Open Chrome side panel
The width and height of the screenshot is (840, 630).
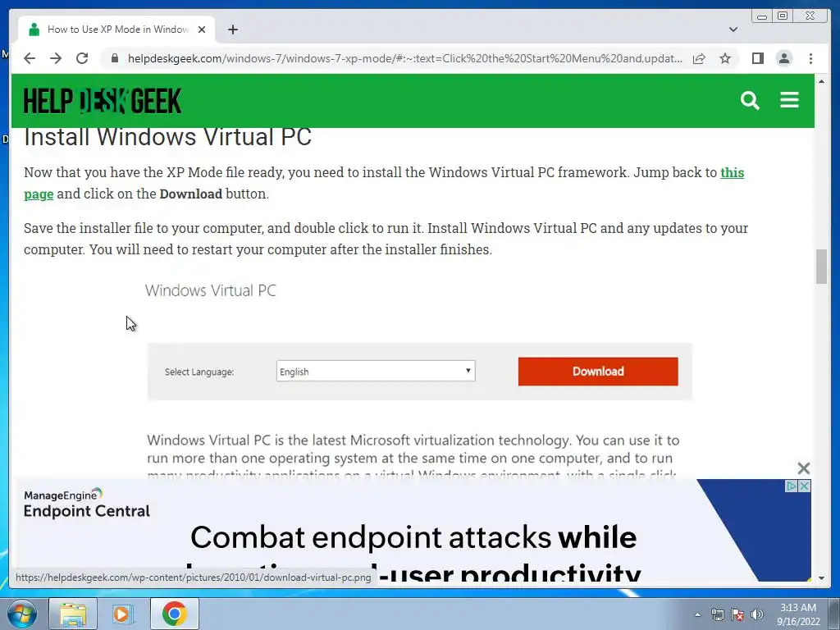pyautogui.click(x=757, y=58)
